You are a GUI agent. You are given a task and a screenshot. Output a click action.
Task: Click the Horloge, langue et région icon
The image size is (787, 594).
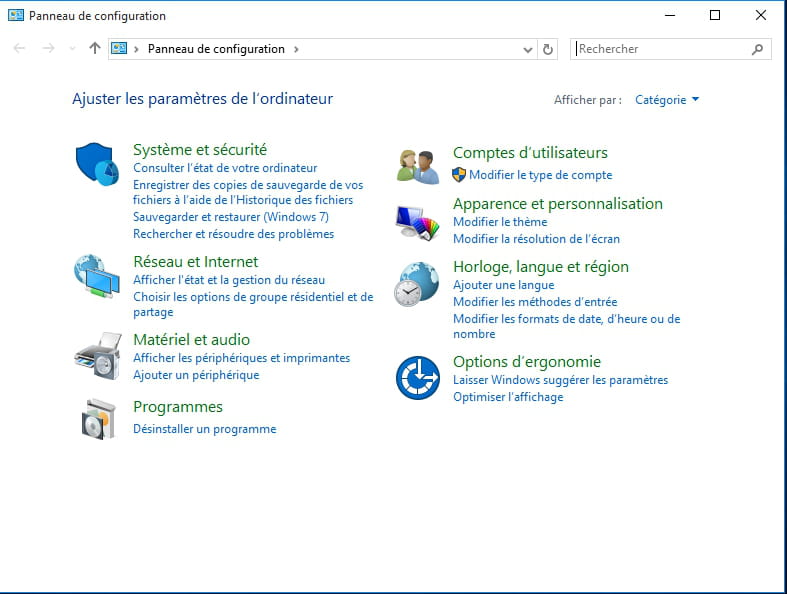[418, 283]
